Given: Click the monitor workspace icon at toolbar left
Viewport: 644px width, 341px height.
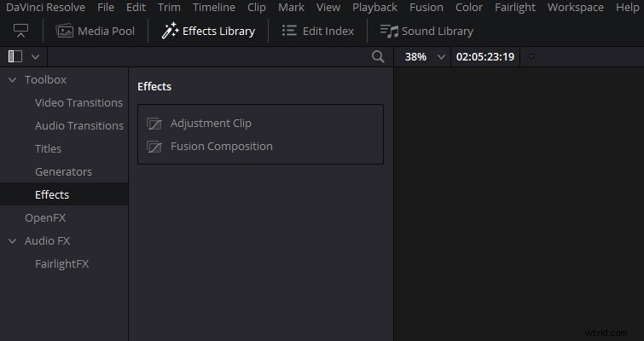Looking at the screenshot, I should 21,31.
